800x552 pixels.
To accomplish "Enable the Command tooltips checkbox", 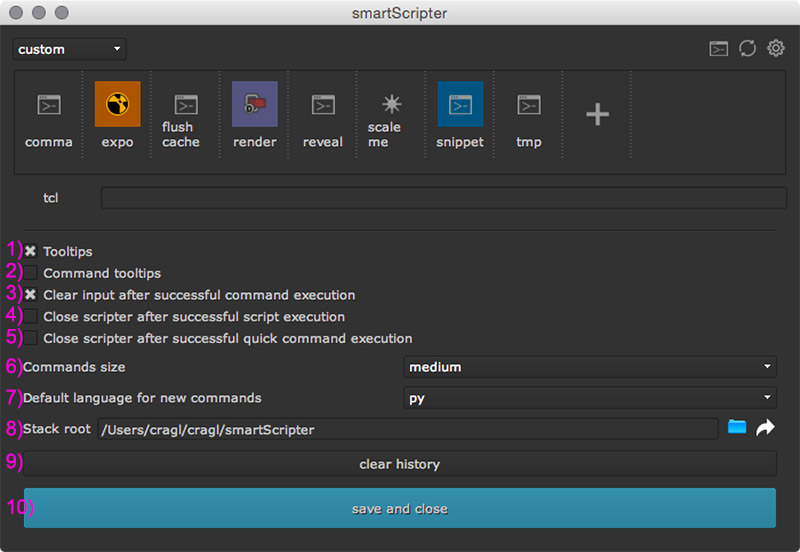I will [x=31, y=273].
